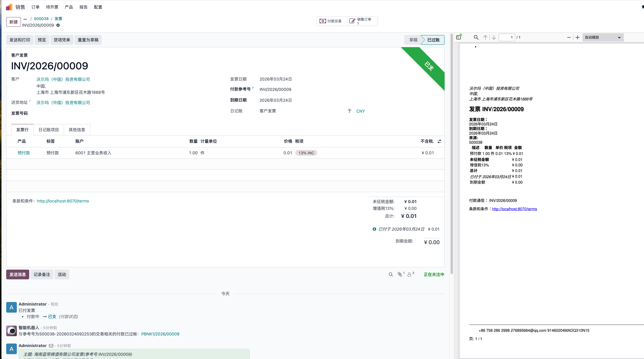
Task: Select the 草稿 status stage
Action: (413, 40)
